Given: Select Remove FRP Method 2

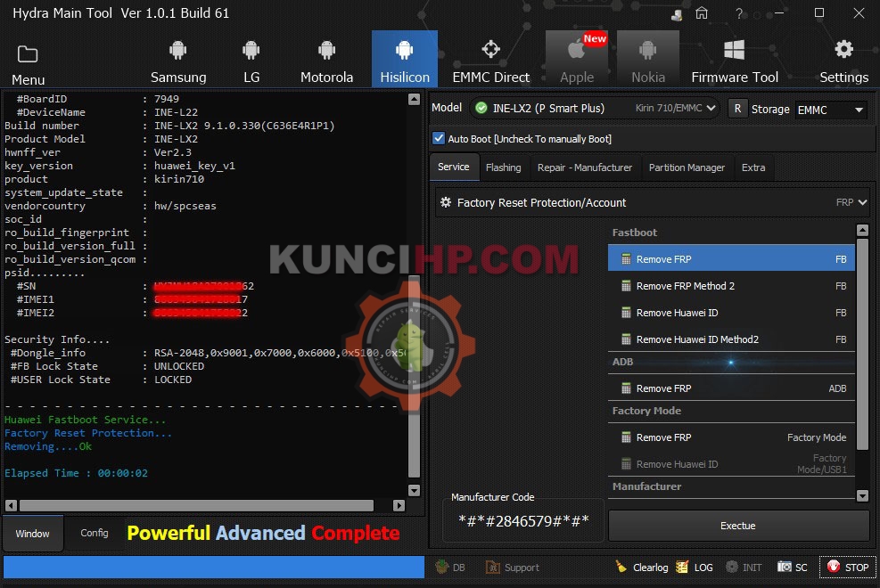Looking at the screenshot, I should [x=731, y=286].
